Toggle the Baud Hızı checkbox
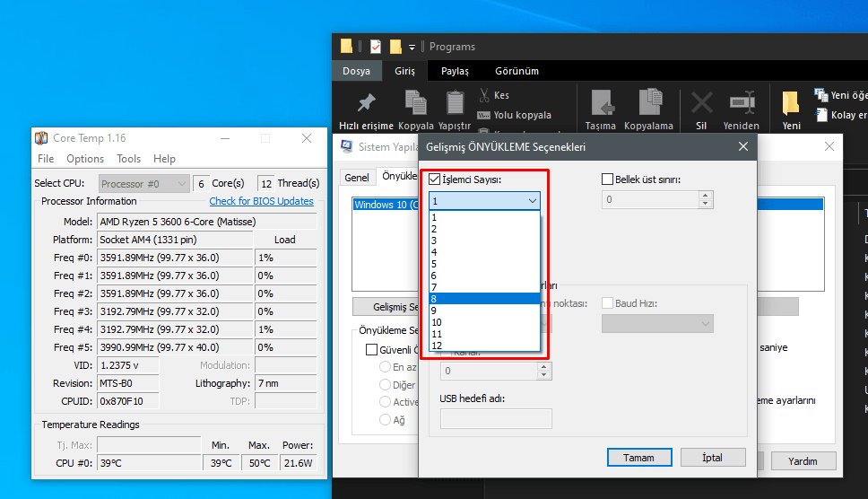Viewport: 868px width, 499px height. coord(607,303)
